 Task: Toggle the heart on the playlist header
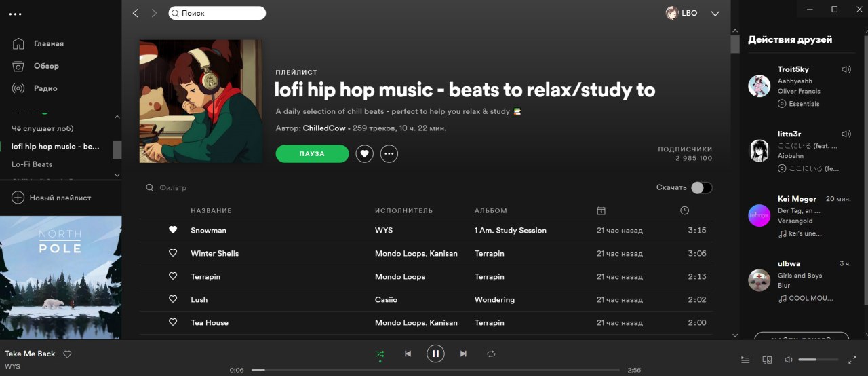pos(365,154)
